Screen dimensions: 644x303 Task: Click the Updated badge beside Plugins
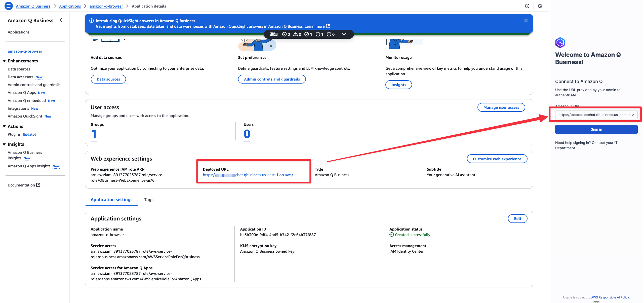click(x=29, y=134)
